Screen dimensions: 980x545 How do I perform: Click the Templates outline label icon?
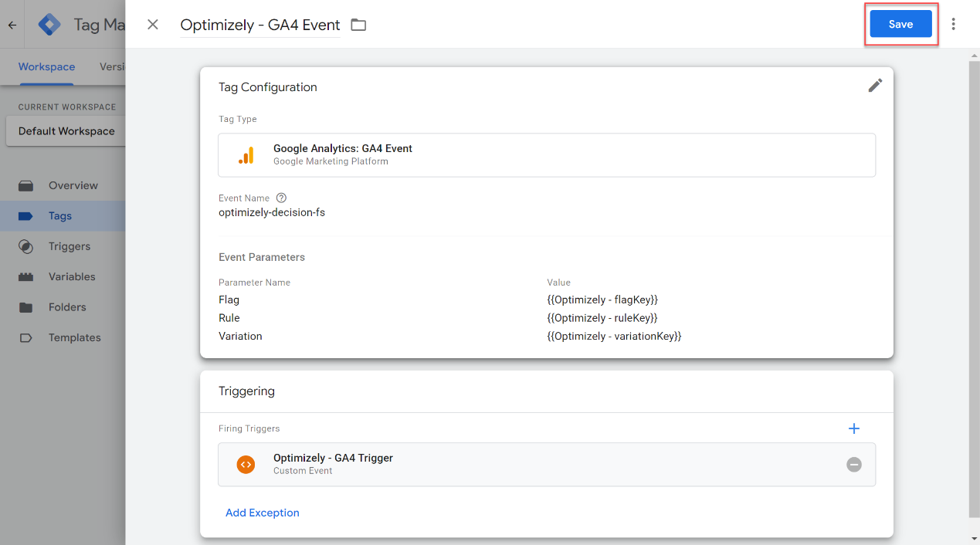pyautogui.click(x=26, y=337)
